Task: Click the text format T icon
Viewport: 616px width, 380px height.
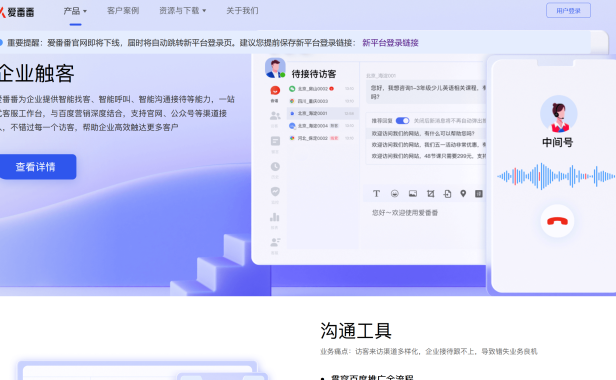Action: 376,193
